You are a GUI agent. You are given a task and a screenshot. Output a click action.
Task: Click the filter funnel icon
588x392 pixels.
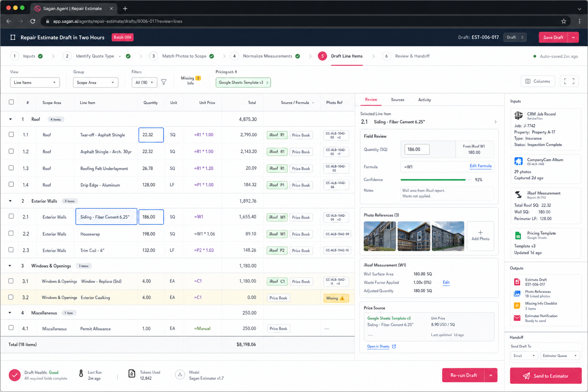click(x=163, y=82)
